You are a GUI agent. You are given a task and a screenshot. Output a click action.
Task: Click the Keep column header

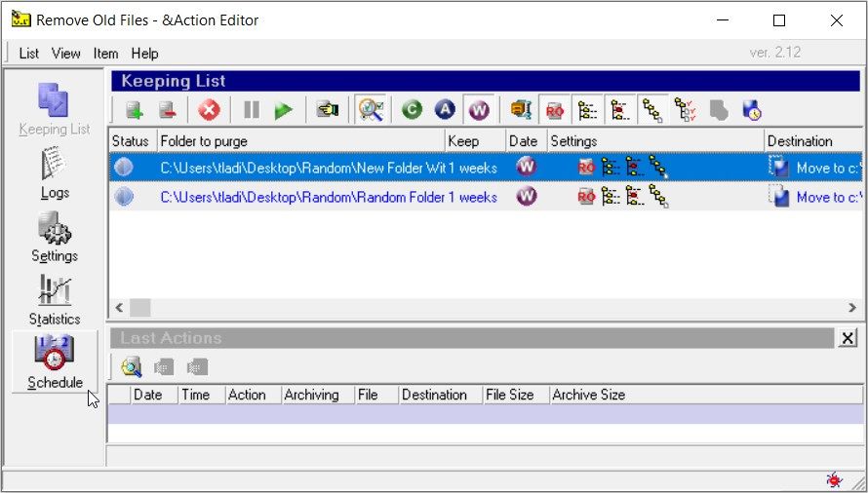(x=476, y=141)
